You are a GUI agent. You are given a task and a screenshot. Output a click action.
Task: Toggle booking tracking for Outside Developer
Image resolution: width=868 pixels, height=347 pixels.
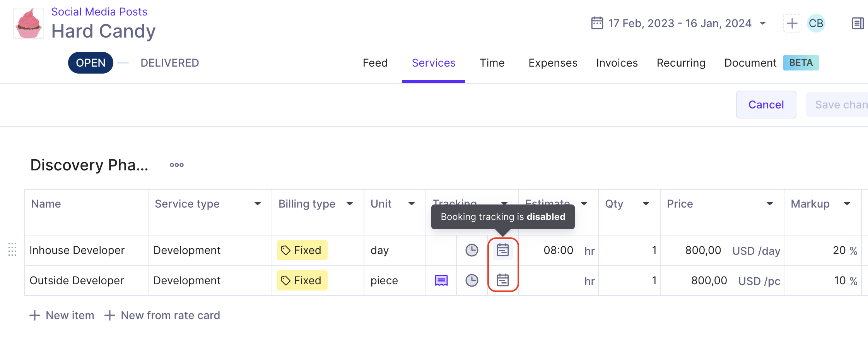pyautogui.click(x=502, y=280)
